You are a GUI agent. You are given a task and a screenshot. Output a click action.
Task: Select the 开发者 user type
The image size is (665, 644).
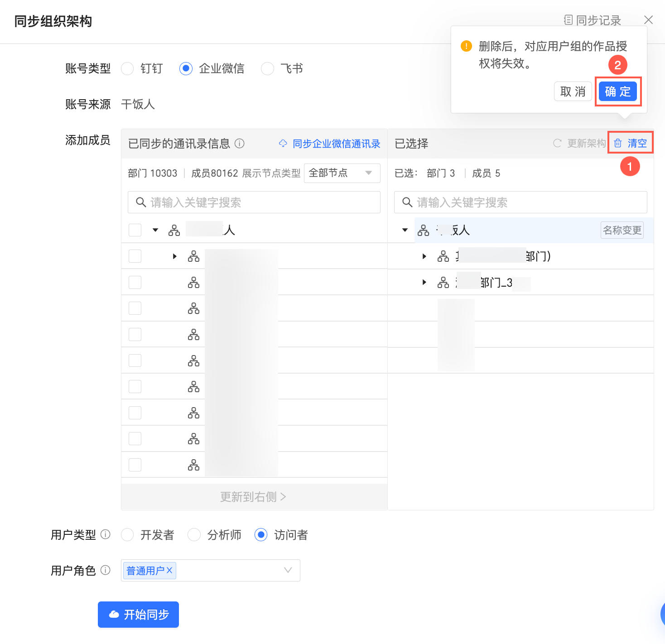127,535
